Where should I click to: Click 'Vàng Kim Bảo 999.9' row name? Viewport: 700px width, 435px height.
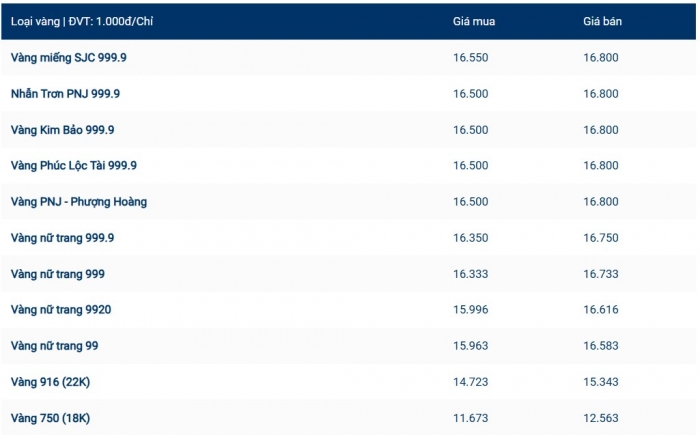(63, 130)
